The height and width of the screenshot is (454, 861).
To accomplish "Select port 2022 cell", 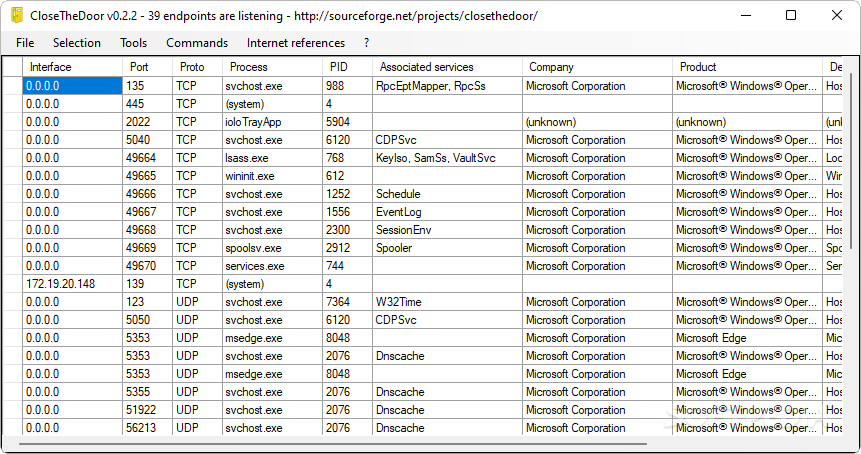I will point(147,122).
